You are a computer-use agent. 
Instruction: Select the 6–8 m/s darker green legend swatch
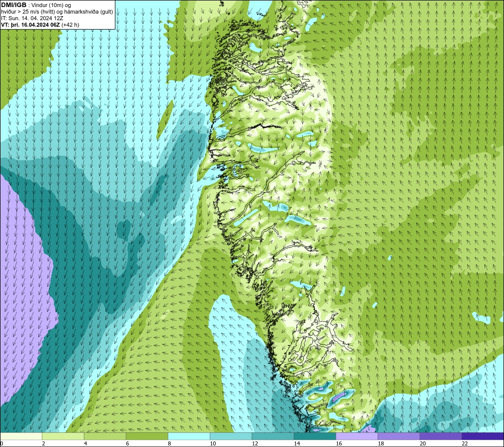147,436
